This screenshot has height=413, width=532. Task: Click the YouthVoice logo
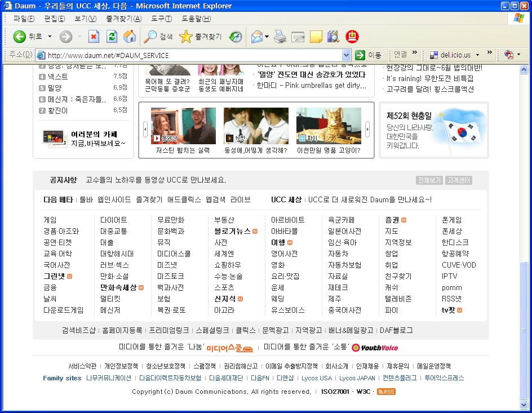pos(375,348)
